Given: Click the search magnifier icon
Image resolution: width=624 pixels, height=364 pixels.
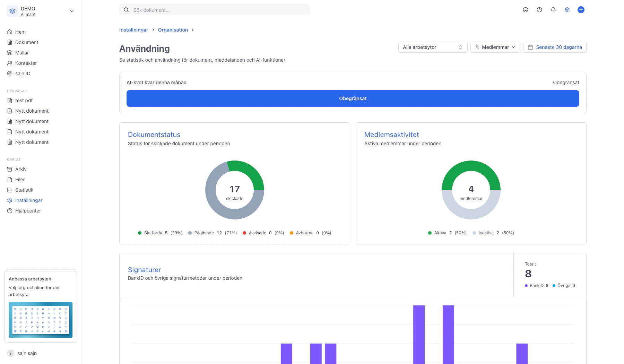Looking at the screenshot, I should pos(127,10).
